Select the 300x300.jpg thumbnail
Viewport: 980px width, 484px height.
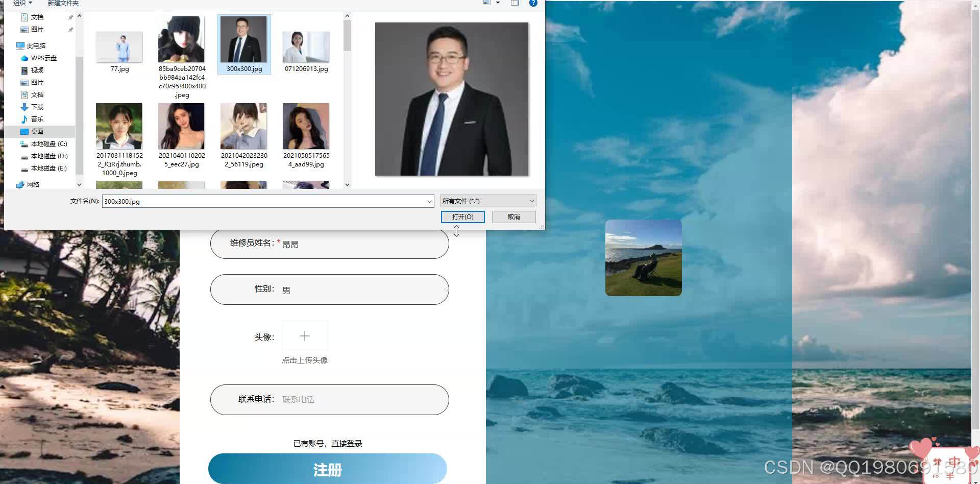[243, 41]
